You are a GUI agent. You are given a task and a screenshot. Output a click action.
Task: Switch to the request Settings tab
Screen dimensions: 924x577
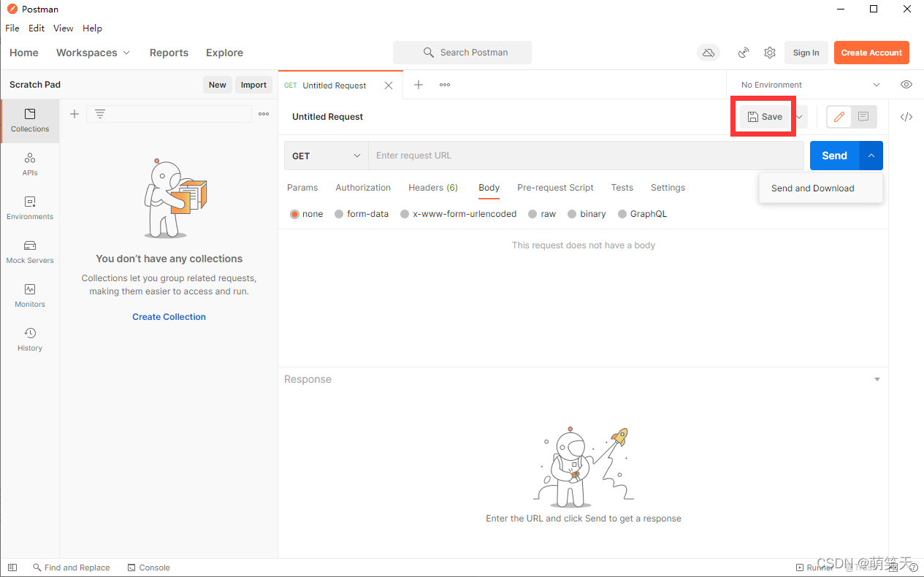(668, 188)
